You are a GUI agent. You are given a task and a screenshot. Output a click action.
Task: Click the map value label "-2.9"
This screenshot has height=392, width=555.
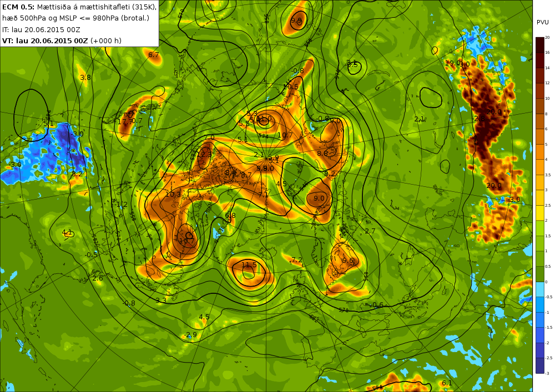190,335
